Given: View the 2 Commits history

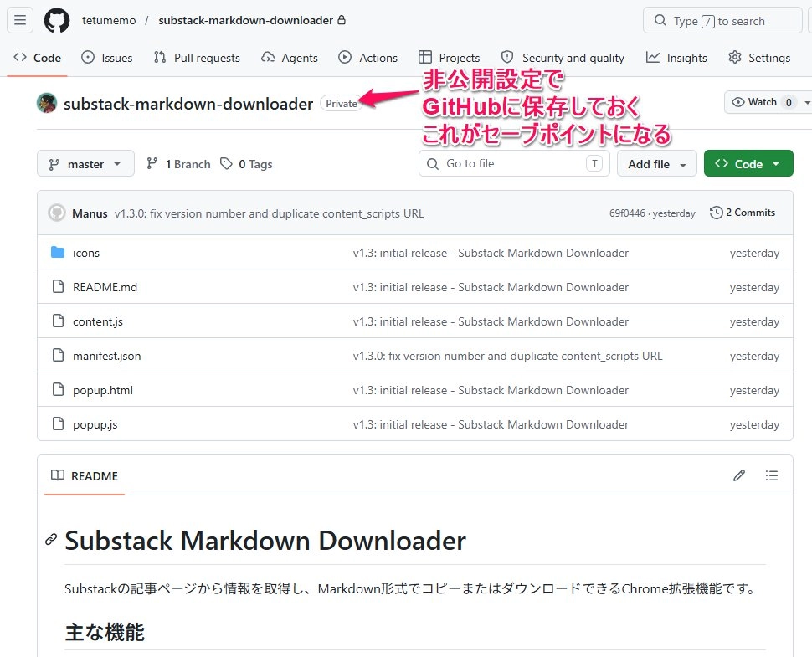Looking at the screenshot, I should coord(743,213).
